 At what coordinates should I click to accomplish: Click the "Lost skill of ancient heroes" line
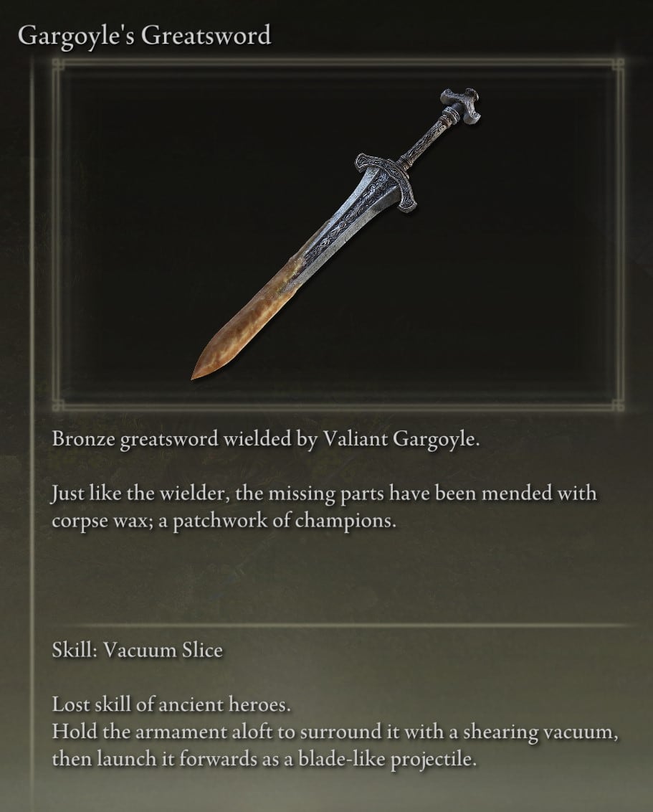171,705
